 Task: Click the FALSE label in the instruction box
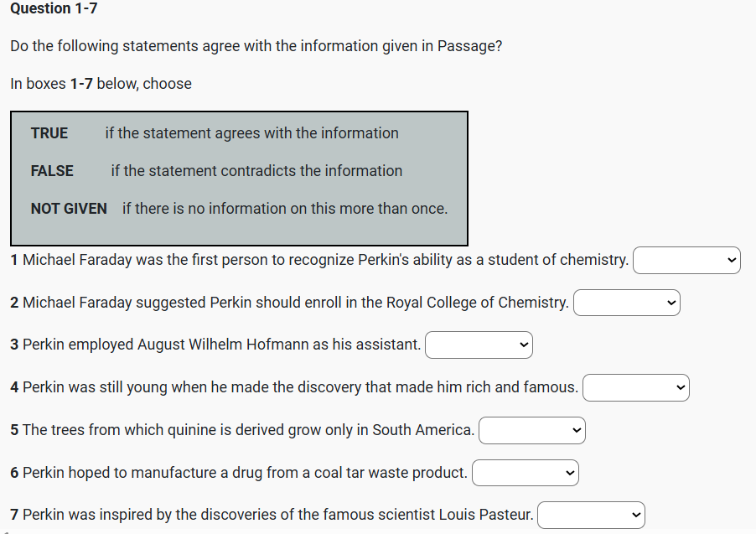(52, 171)
